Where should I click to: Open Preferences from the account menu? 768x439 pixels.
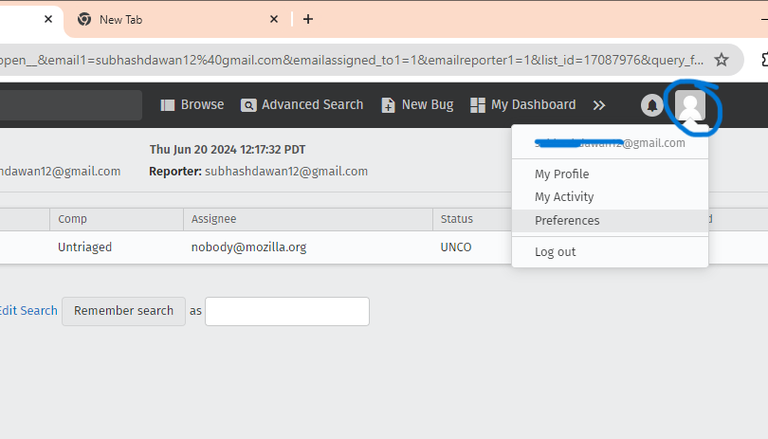point(567,220)
